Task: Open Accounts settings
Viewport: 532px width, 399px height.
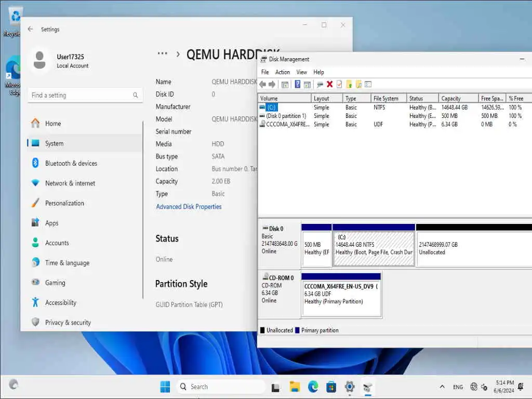Action: click(85, 243)
